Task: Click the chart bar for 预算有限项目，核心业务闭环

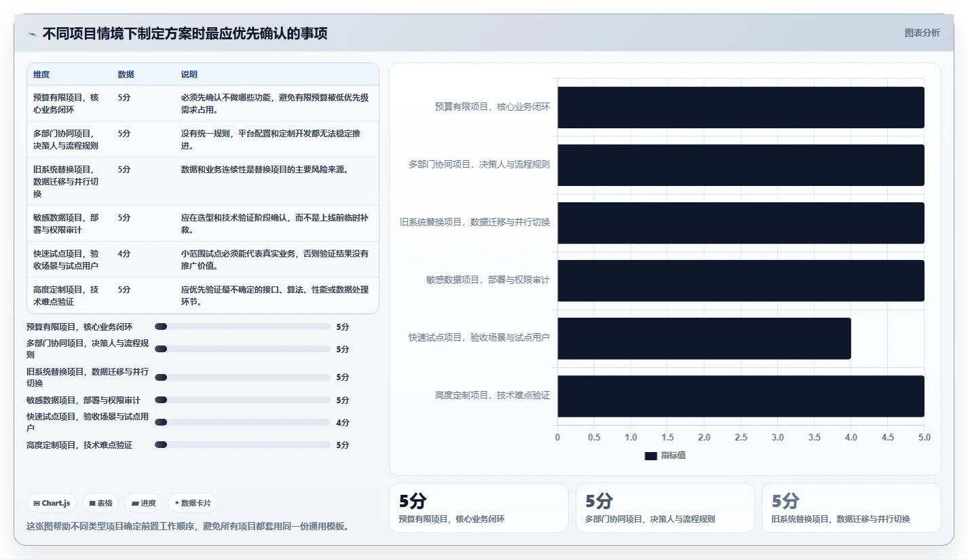Action: 741,107
